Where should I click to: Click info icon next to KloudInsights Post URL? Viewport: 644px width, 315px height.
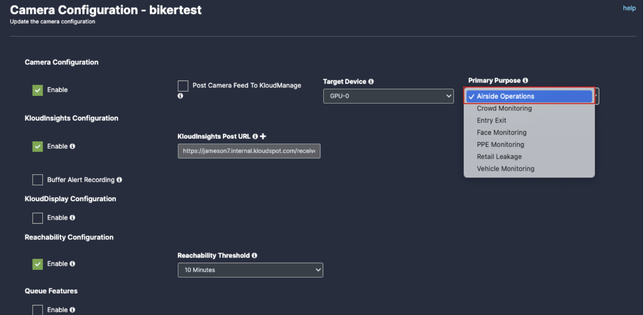pyautogui.click(x=255, y=136)
